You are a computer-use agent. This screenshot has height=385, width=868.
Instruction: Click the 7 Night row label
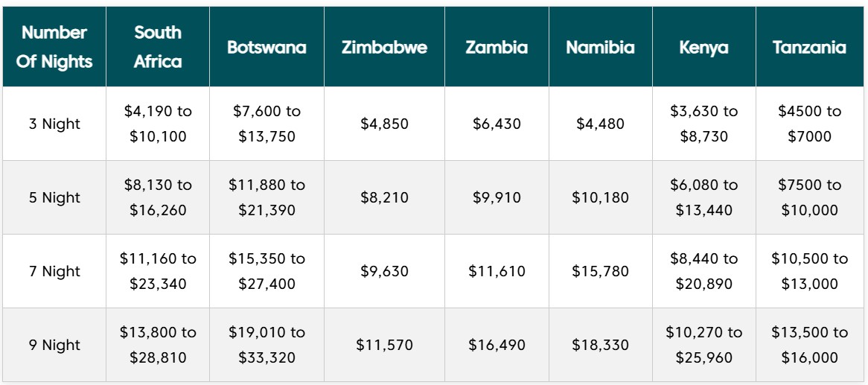coord(54,271)
